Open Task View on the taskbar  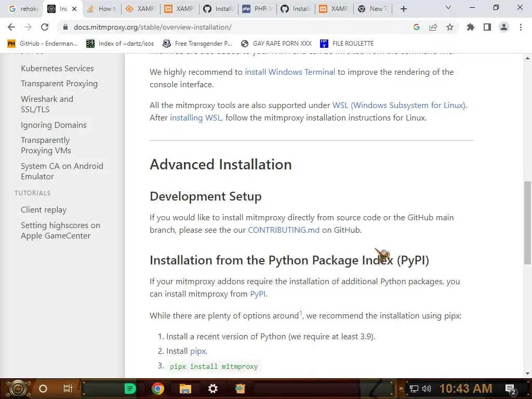[x=68, y=389]
